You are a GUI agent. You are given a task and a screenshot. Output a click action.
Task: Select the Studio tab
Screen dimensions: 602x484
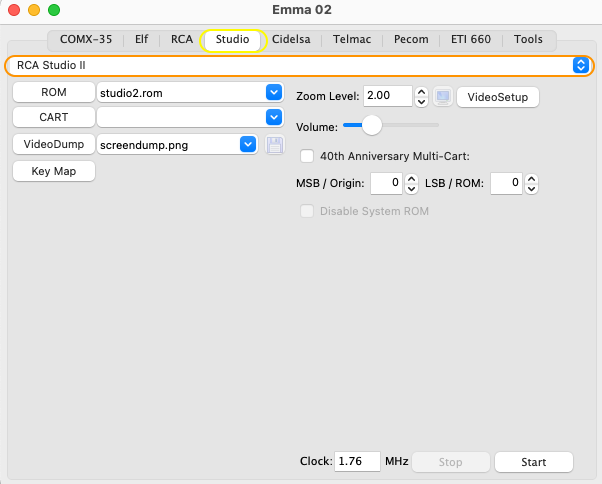click(233, 40)
